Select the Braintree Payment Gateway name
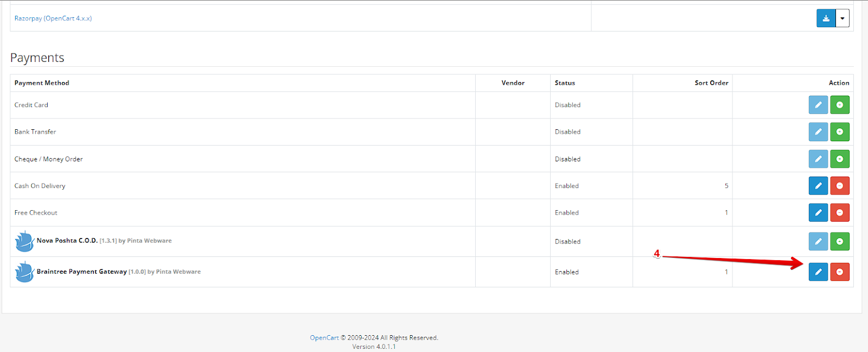 point(82,272)
